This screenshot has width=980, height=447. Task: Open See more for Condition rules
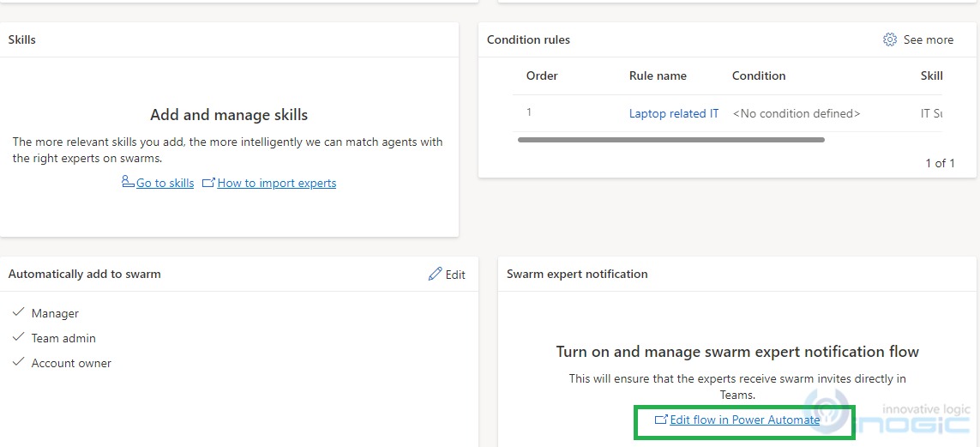click(x=928, y=40)
